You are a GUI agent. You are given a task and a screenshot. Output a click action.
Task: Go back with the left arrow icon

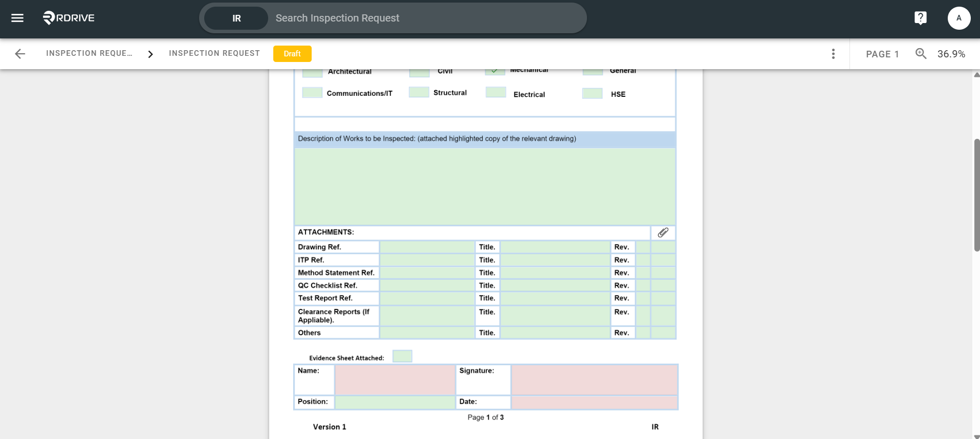tap(20, 54)
